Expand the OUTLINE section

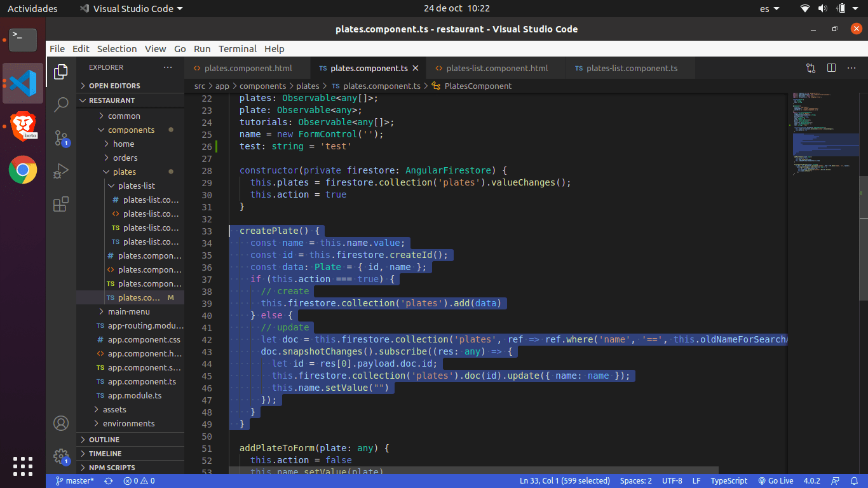pyautogui.click(x=104, y=440)
